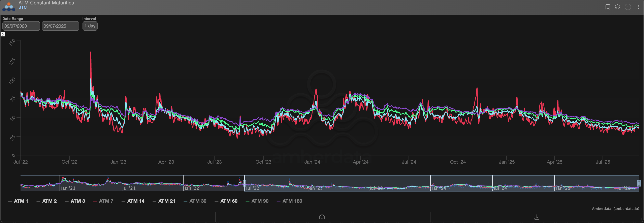Refresh the chart data
Image resolution: width=644 pixels, height=223 pixels.
(617, 7)
